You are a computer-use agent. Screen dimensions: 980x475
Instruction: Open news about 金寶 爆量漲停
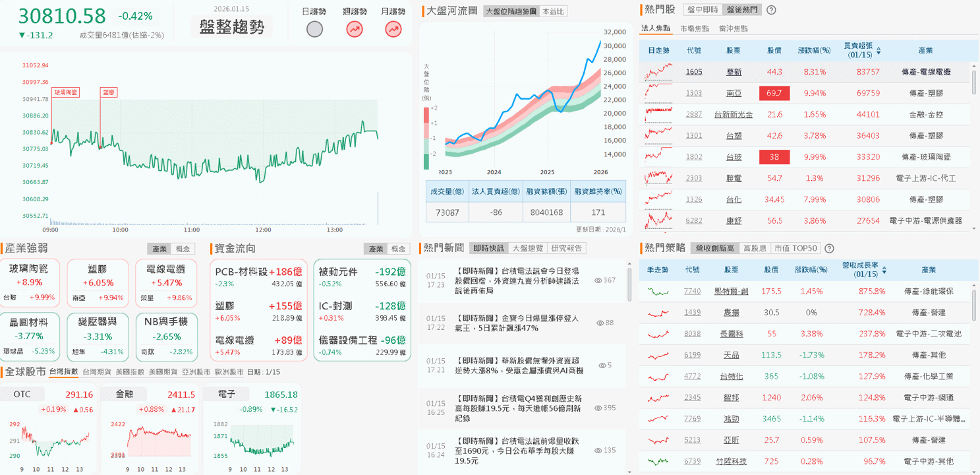[x=522, y=323]
